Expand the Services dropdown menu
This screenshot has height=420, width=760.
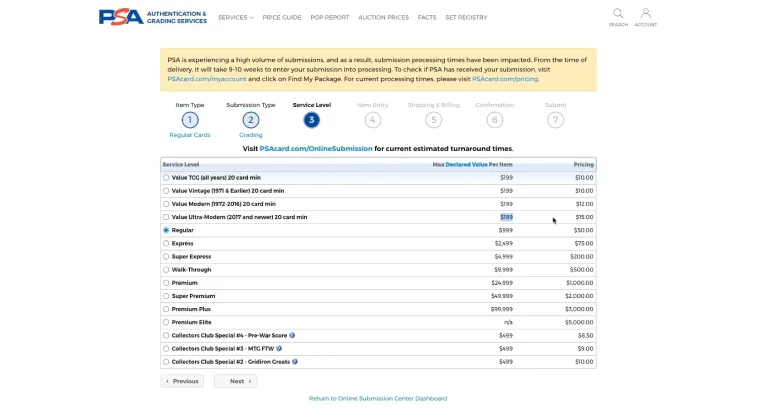(235, 17)
